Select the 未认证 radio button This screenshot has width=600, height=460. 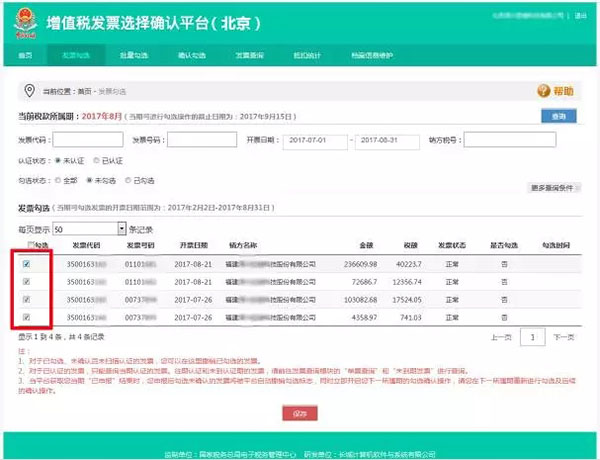click(x=58, y=160)
